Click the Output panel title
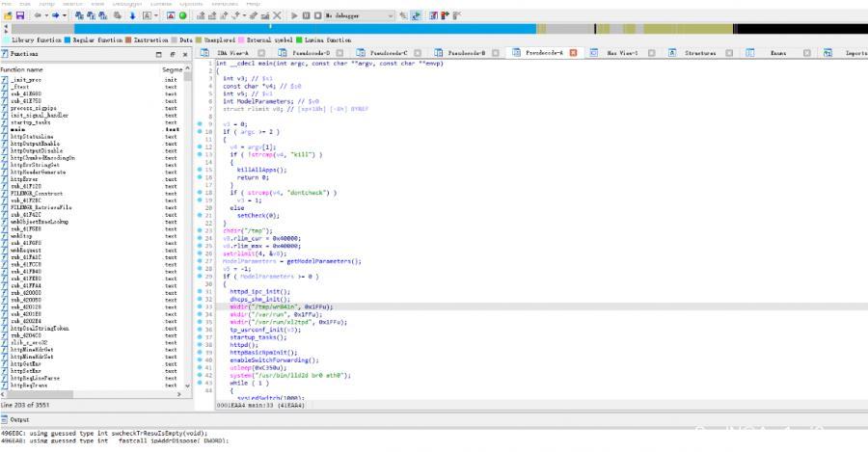This screenshot has width=868, height=452. coord(19,420)
